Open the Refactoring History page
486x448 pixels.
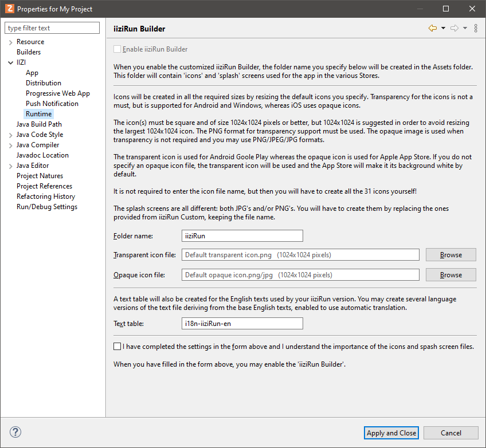46,197
